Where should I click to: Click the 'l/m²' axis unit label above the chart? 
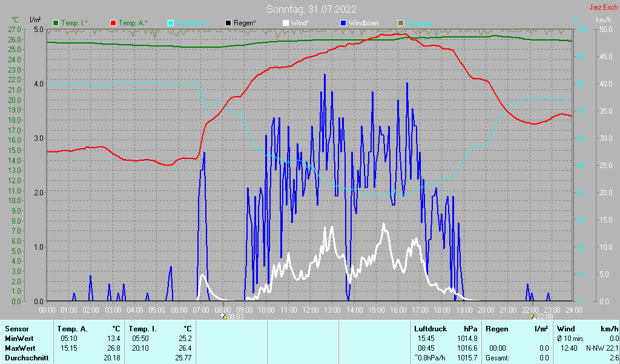pos(35,20)
